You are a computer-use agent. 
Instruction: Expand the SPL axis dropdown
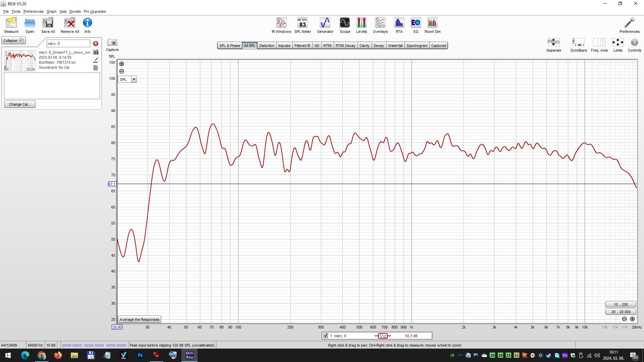tap(134, 79)
